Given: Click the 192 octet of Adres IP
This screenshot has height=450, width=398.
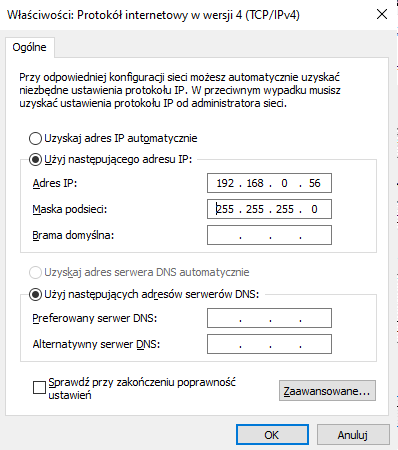Looking at the screenshot, I should point(225,183).
